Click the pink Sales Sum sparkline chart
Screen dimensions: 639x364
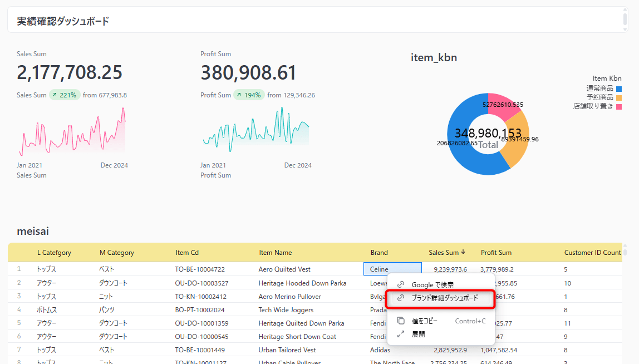pyautogui.click(x=72, y=132)
